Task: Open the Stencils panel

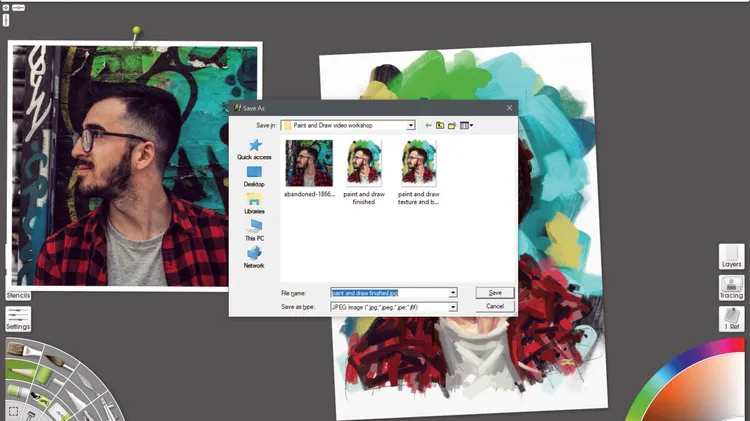Action: [18, 296]
